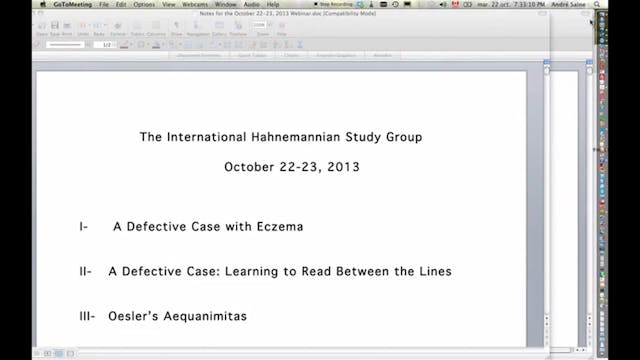Click the document's vertical scrollbar track
Viewport: 640px width, 360px height.
(547, 194)
